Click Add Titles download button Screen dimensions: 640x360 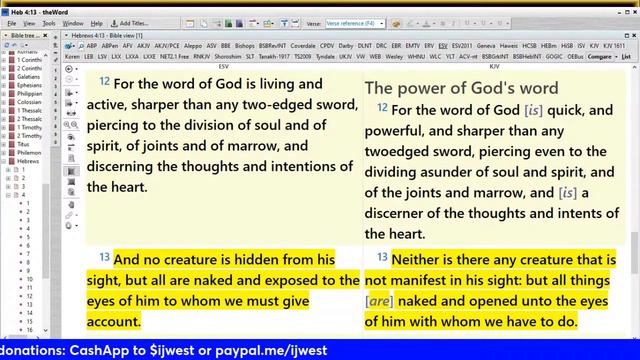130,24
